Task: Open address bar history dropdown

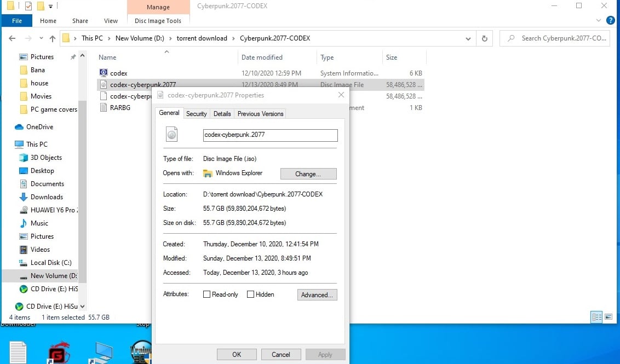Action: pos(468,39)
